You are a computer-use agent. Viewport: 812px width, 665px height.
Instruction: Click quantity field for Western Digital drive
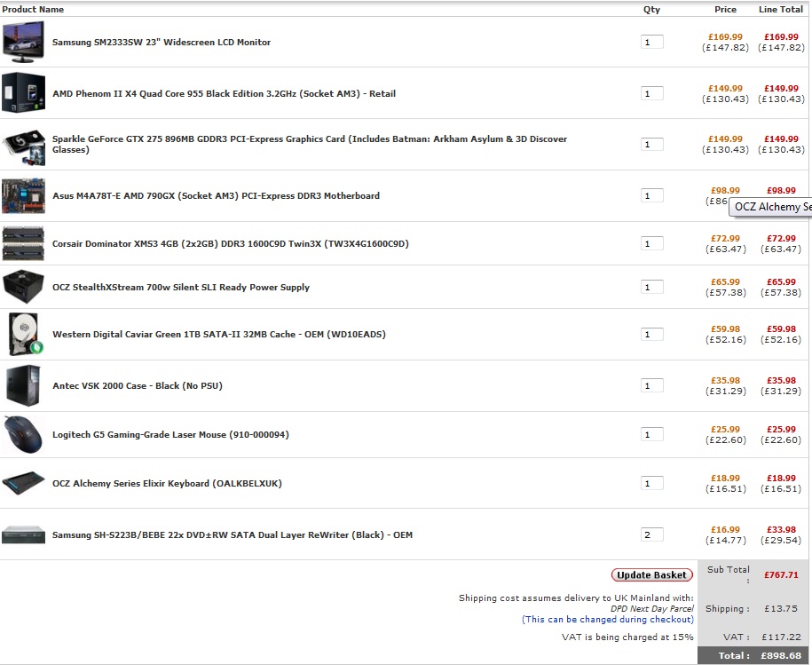[x=652, y=334]
